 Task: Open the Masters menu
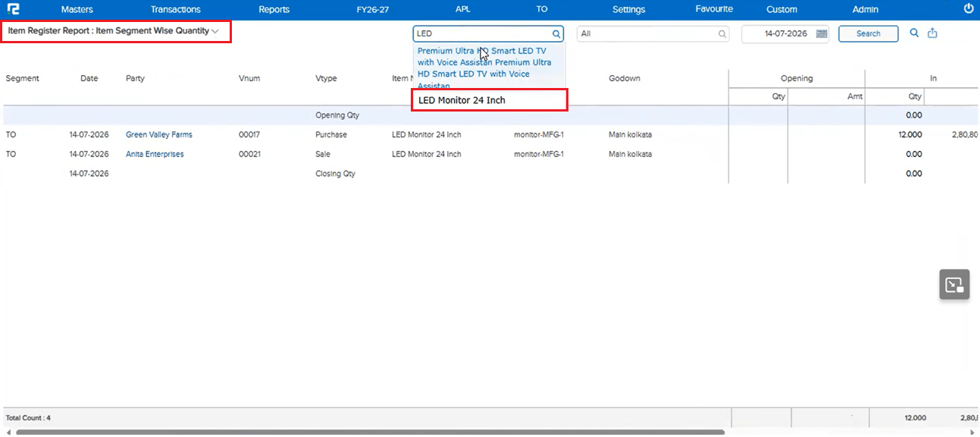click(x=77, y=10)
